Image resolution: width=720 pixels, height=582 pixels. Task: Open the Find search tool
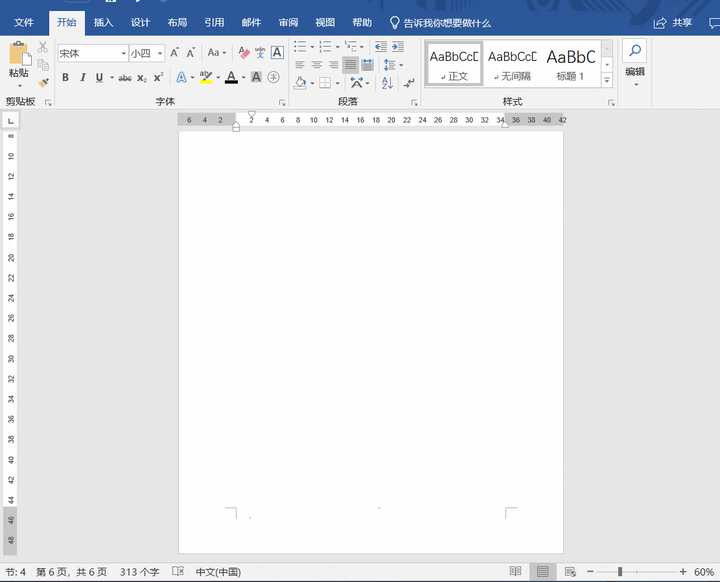635,51
